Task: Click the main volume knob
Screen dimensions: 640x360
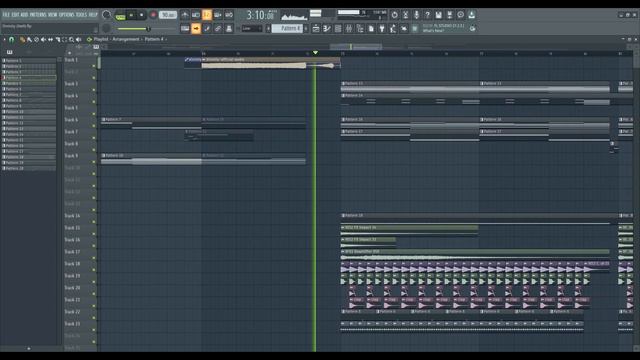Action: click(x=106, y=15)
